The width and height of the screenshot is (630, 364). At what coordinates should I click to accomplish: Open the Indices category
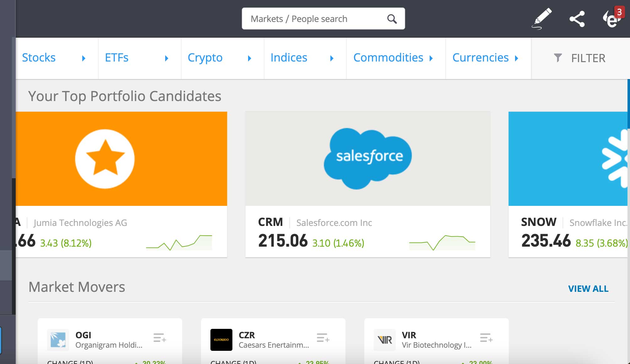tap(289, 58)
